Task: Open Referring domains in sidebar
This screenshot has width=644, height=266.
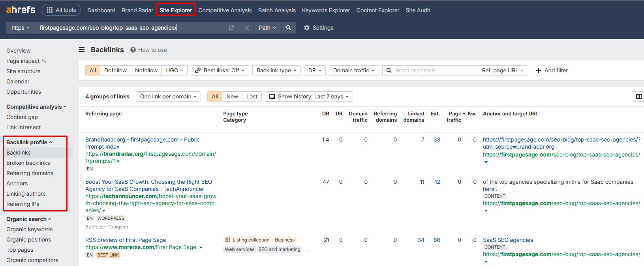Action: pos(30,173)
